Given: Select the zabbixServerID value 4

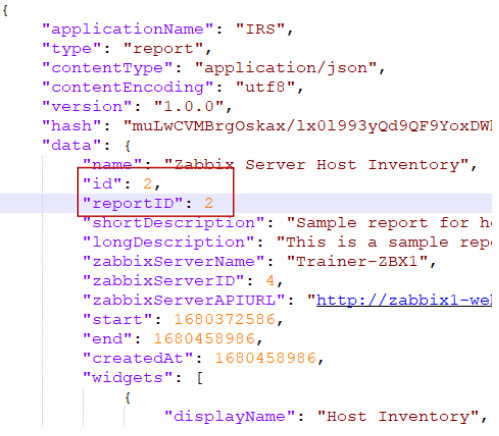Looking at the screenshot, I should (x=270, y=281).
